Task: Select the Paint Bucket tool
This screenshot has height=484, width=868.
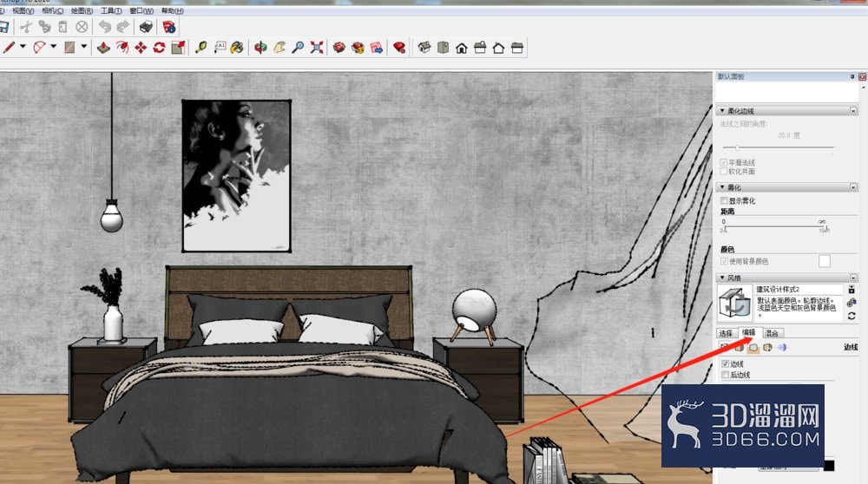Action: pyautogui.click(x=237, y=48)
